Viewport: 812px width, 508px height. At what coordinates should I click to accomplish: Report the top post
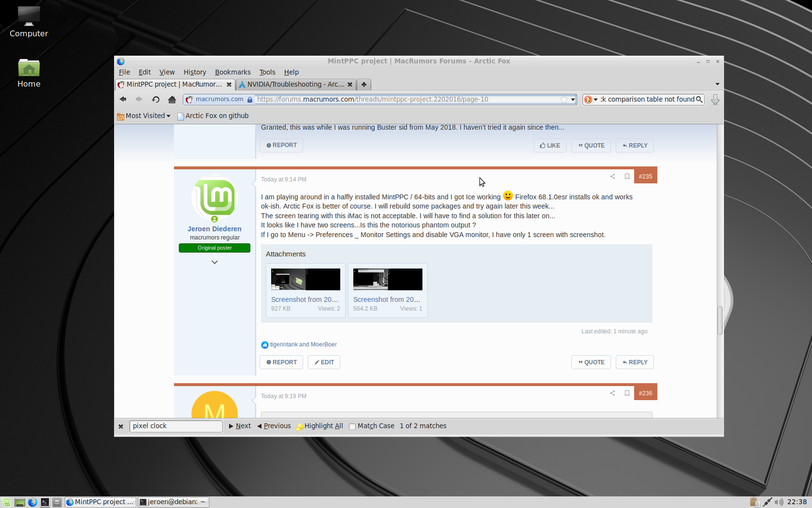pyautogui.click(x=281, y=145)
